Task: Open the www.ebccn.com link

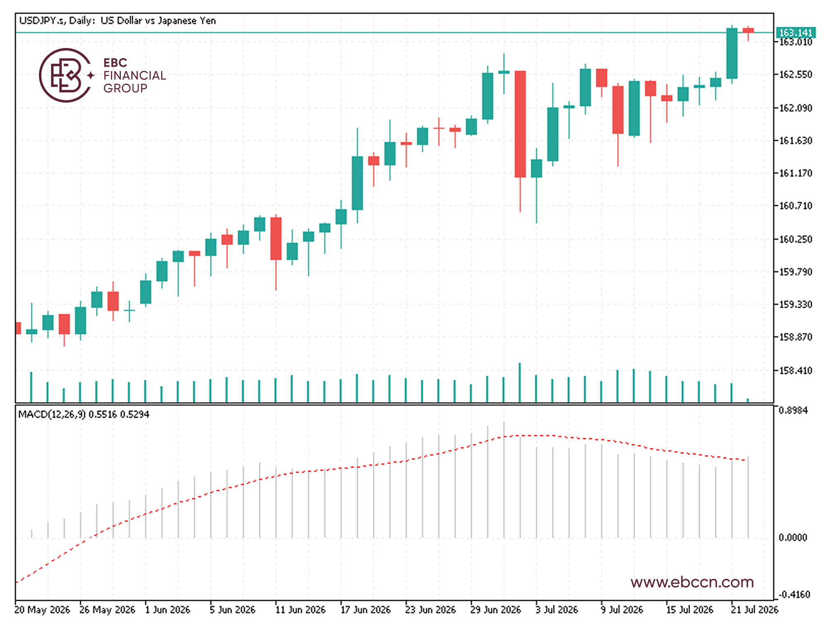Action: [692, 582]
